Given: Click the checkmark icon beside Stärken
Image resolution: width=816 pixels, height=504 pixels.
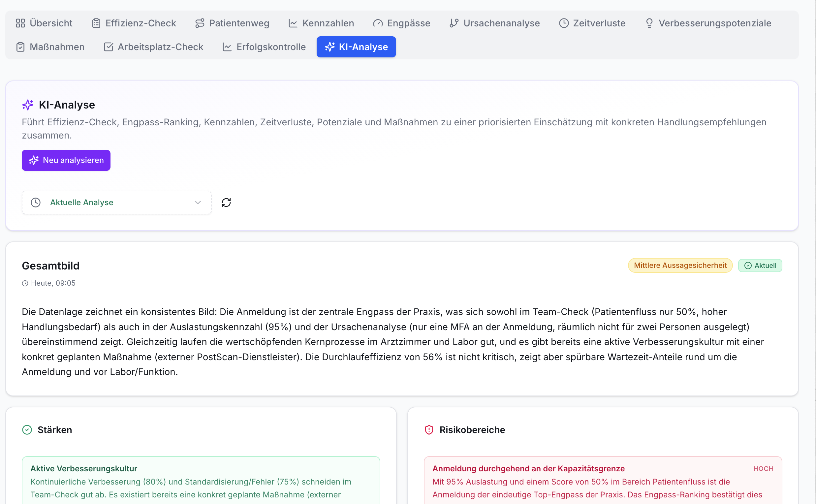Looking at the screenshot, I should point(27,430).
